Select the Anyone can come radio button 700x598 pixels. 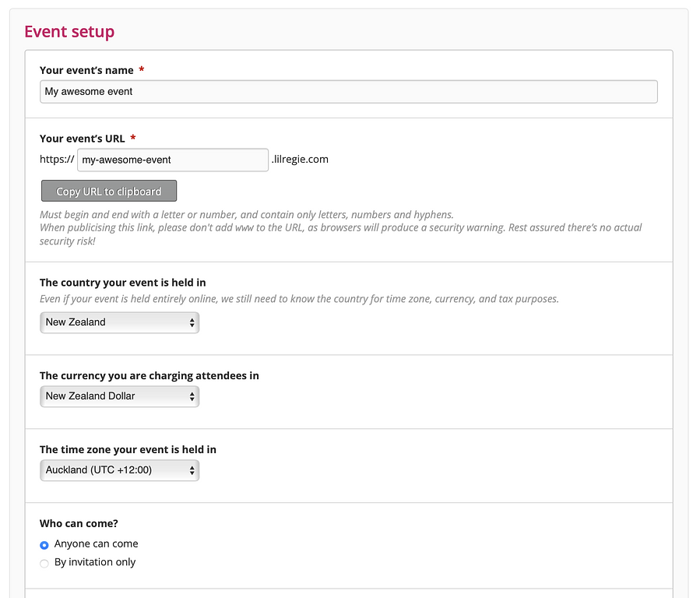pos(44,545)
